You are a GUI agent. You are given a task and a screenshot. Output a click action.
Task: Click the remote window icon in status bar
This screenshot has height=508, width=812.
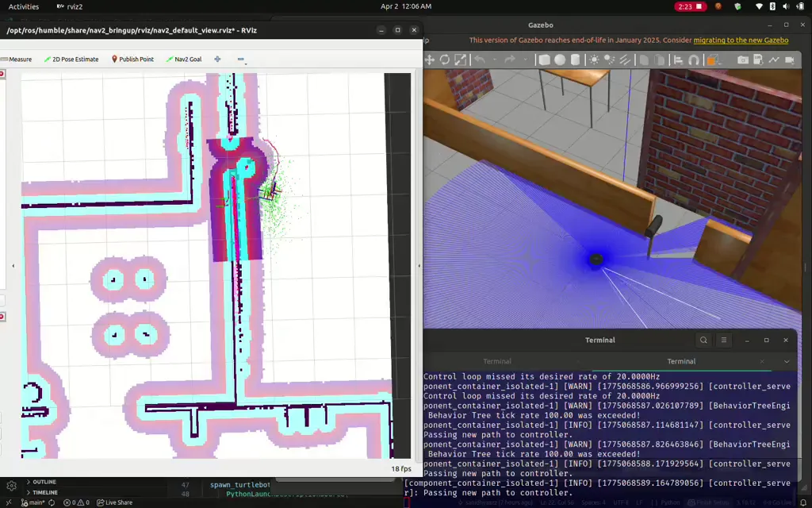[8, 502]
